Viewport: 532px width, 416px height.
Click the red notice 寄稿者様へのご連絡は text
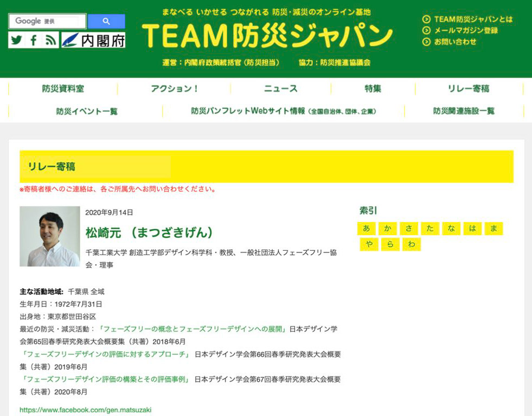tap(117, 189)
